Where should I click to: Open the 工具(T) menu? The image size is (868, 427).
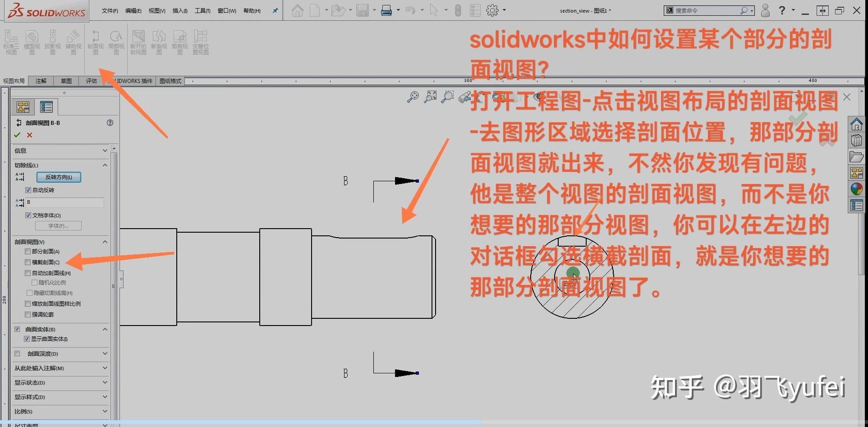pyautogui.click(x=202, y=11)
